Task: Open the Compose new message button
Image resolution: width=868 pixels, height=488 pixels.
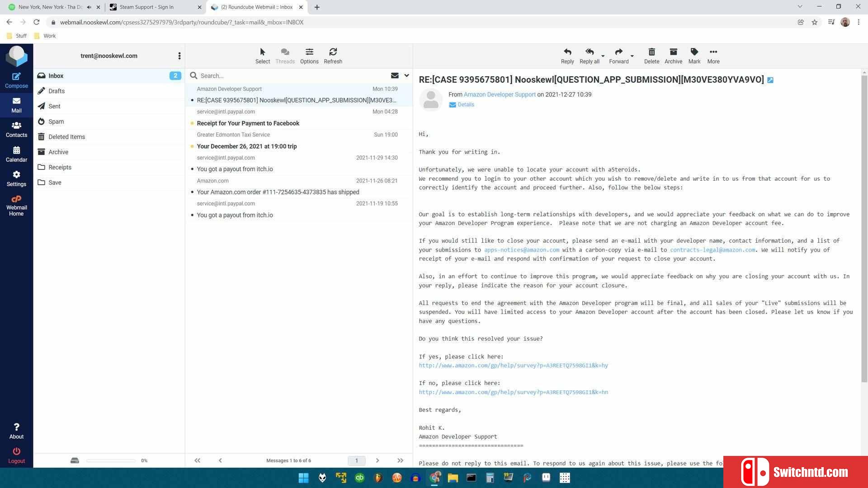Action: point(16,80)
